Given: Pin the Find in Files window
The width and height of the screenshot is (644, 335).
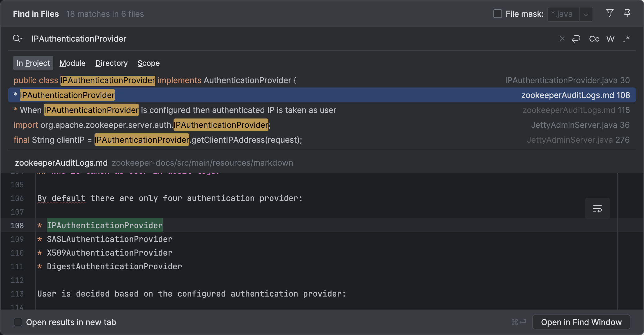Looking at the screenshot, I should click(627, 13).
